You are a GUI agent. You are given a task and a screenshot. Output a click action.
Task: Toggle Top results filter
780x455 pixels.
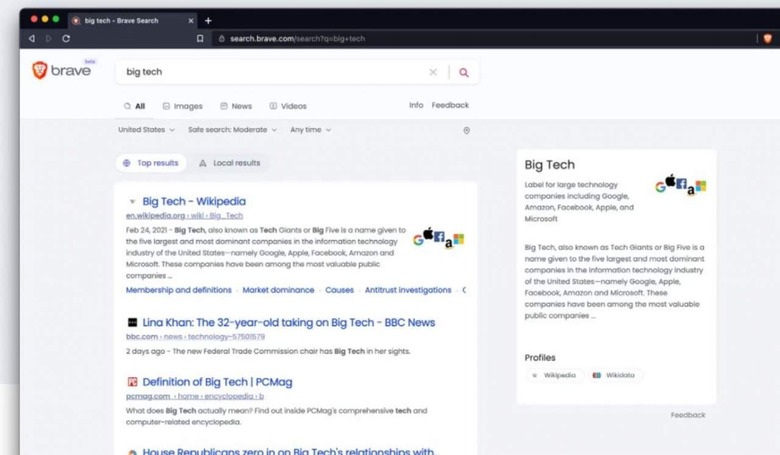click(150, 163)
